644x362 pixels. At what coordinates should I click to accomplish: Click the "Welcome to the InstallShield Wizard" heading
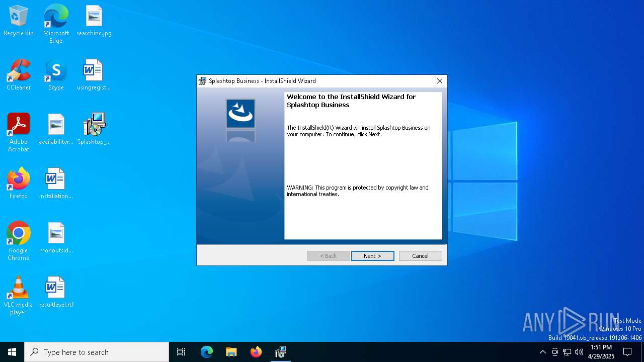351,101
